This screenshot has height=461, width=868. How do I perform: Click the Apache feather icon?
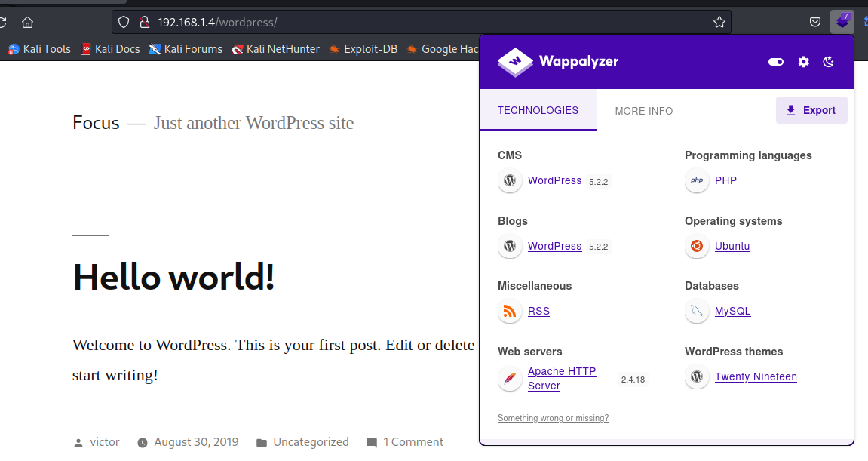pyautogui.click(x=510, y=379)
